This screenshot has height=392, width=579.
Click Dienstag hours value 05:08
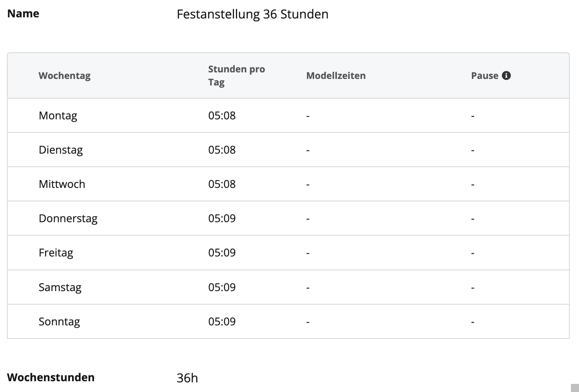click(222, 150)
